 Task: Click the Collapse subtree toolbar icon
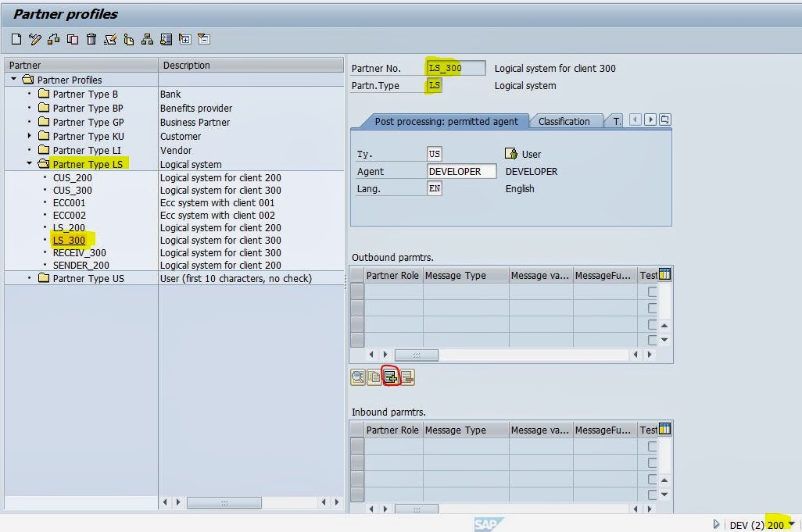point(203,39)
